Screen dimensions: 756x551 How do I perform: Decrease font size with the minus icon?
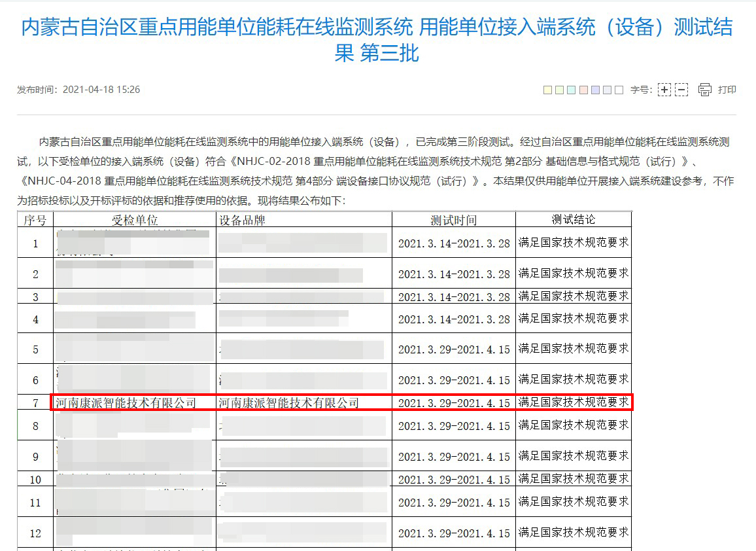click(x=681, y=90)
